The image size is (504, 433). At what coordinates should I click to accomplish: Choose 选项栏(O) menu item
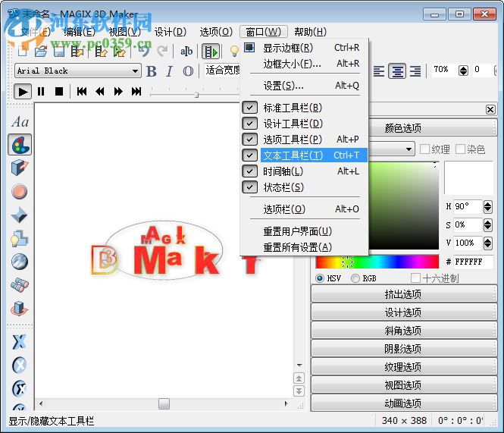304,209
